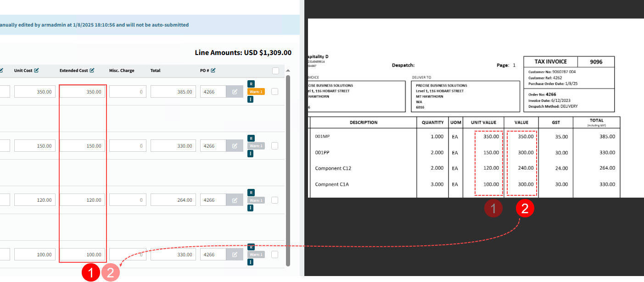Click the gray Warn: 1 badge in the second row
Viewport: 644px width, 282px height.
pyautogui.click(x=256, y=146)
